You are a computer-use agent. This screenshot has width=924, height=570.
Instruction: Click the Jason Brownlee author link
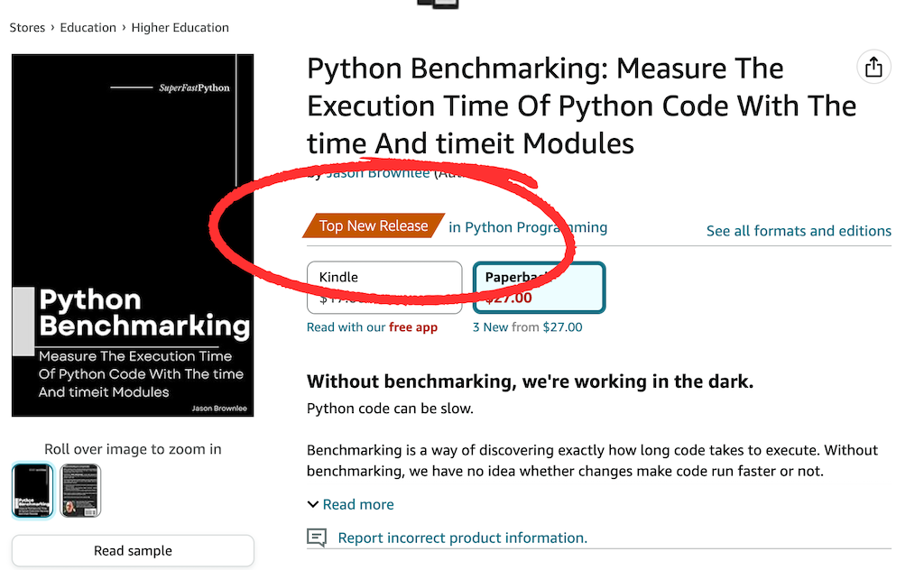(x=378, y=173)
